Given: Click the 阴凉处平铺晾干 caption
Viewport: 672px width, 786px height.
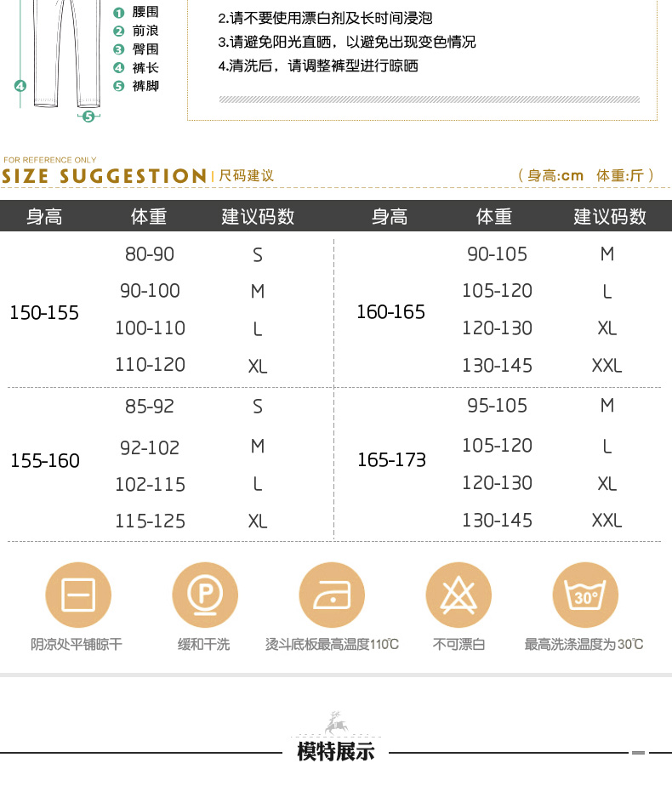Looking at the screenshot, I should pos(77,645).
